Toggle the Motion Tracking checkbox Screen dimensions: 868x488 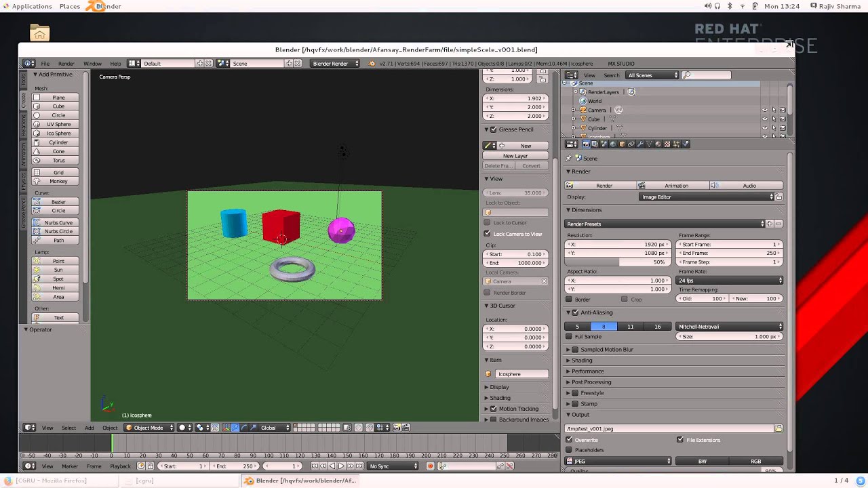click(x=494, y=409)
